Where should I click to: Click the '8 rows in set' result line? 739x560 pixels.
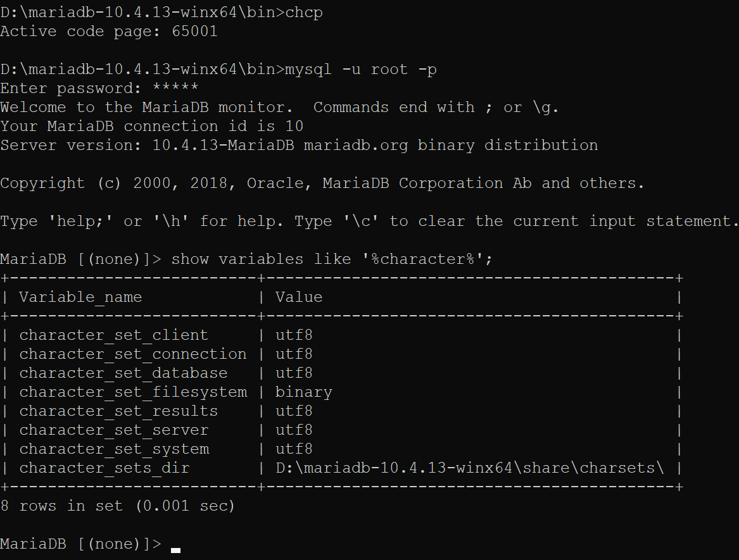pyautogui.click(x=117, y=506)
